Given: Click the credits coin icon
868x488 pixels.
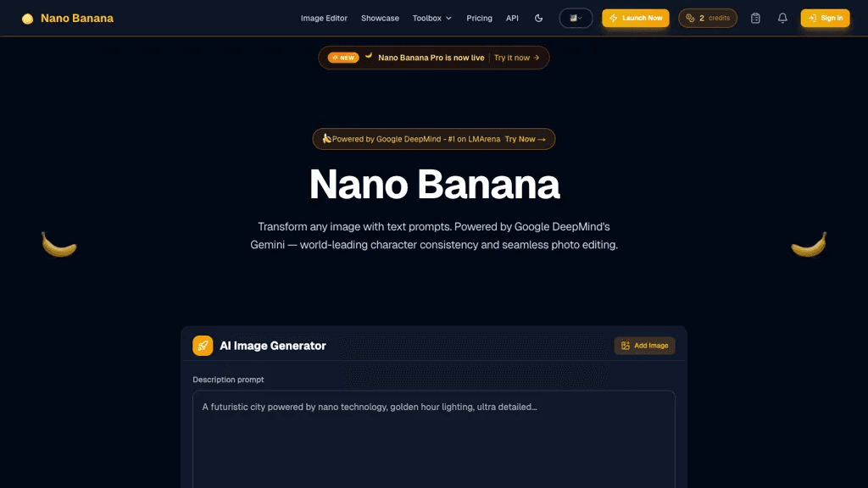Looking at the screenshot, I should tap(690, 19).
